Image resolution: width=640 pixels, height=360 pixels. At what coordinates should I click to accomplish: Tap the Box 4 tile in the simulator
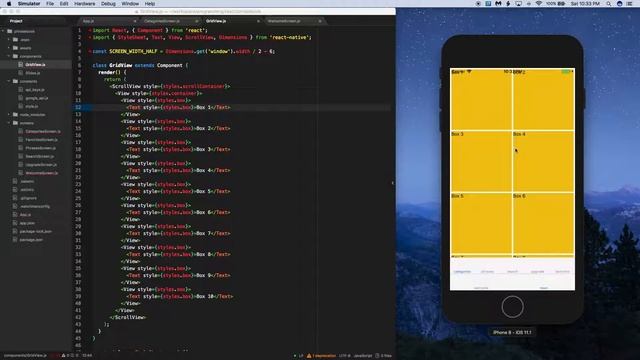point(543,162)
